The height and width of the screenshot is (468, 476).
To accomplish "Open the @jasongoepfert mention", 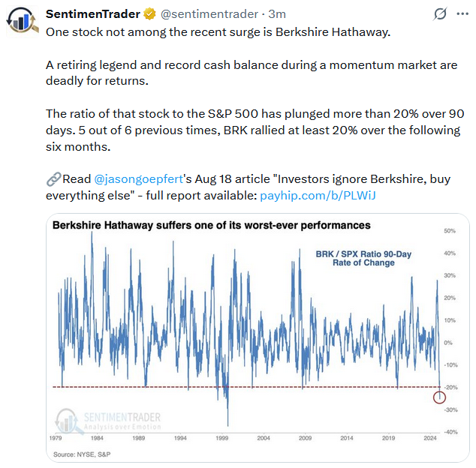I will click(143, 179).
